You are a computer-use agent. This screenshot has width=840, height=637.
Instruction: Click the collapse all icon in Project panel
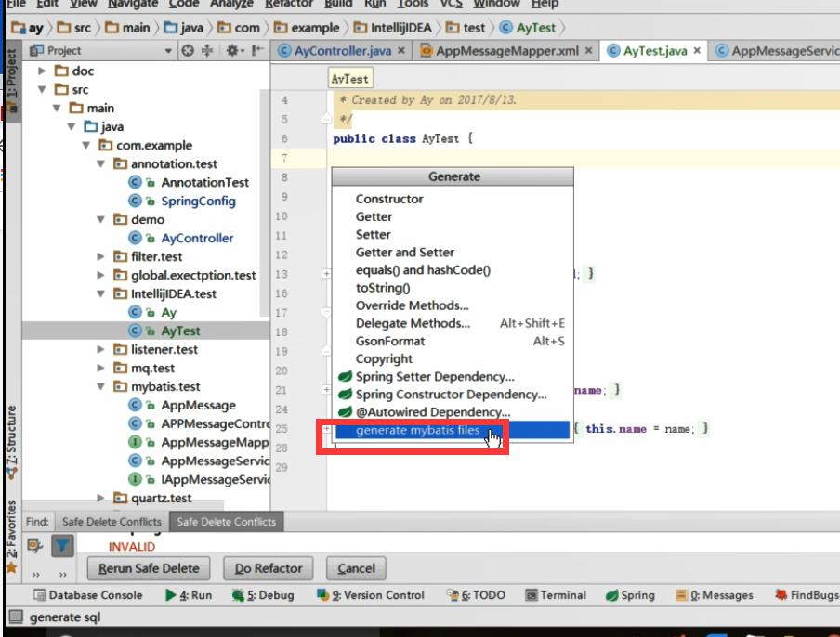pyautogui.click(x=207, y=51)
